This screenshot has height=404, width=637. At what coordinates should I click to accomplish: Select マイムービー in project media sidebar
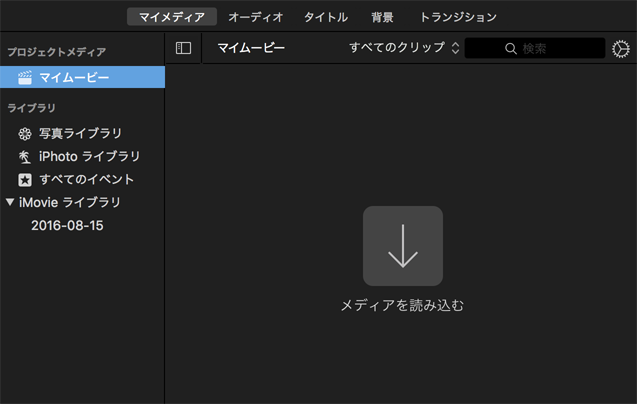tap(82, 77)
